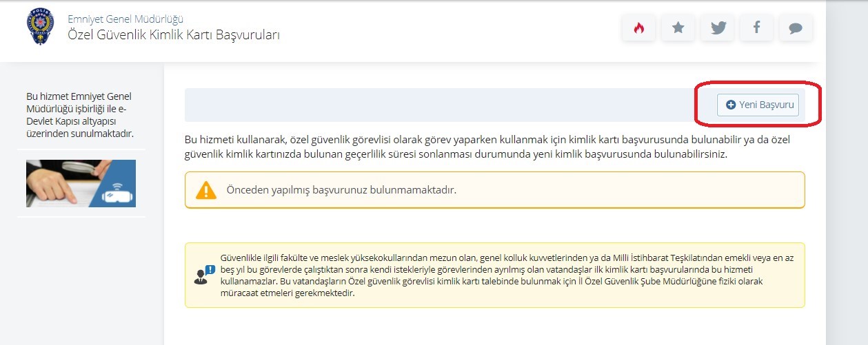
Task: Click the plus icon in Yeni Başvuru
Action: pyautogui.click(x=731, y=105)
